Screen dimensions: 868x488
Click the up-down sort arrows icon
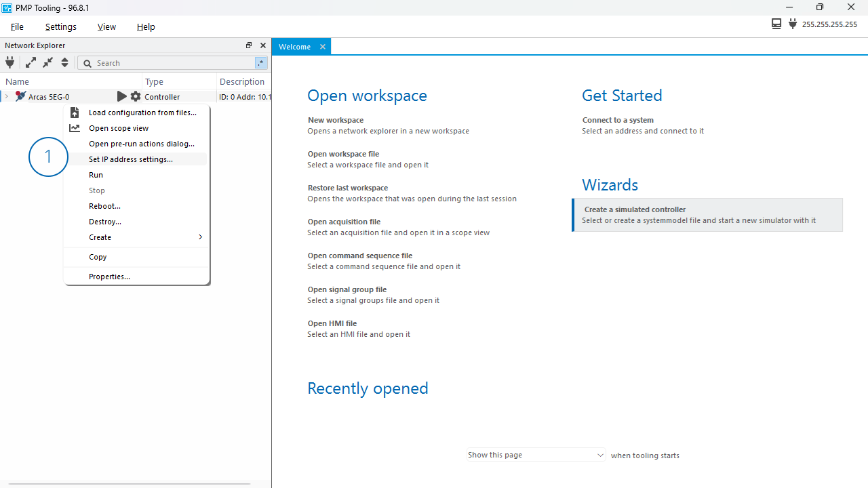coord(64,62)
